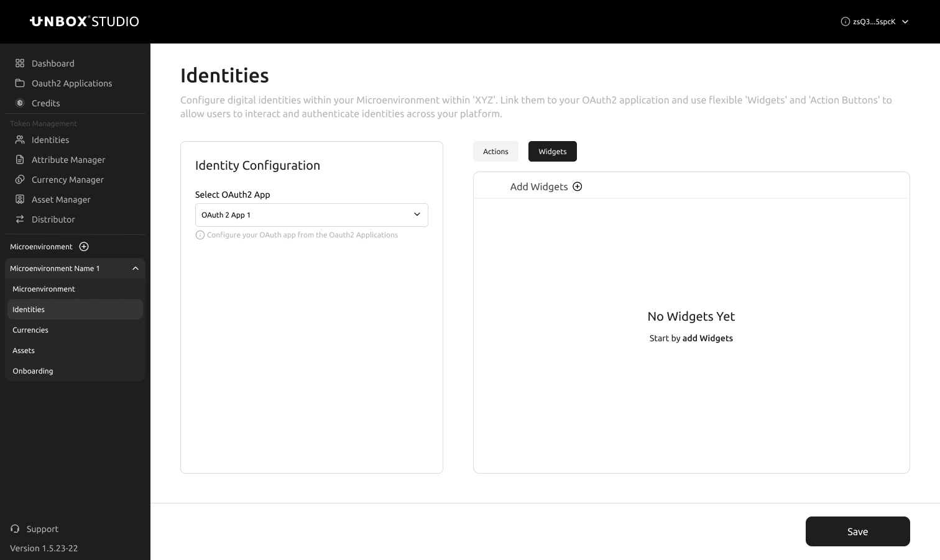Click the plus icon beside Add Widgets
This screenshot has width=940, height=560.
(x=578, y=186)
